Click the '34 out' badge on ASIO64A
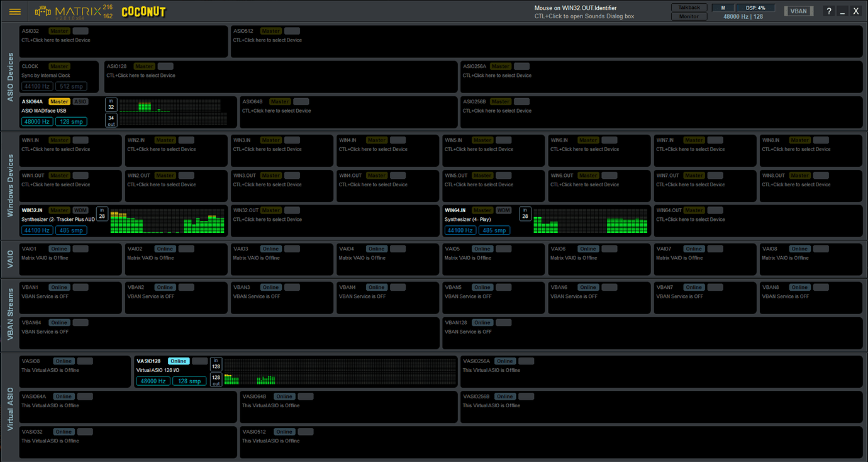 tap(111, 120)
